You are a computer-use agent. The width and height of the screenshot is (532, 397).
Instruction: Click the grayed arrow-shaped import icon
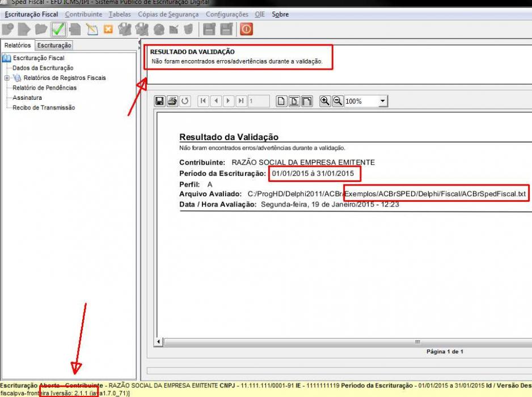coord(24,29)
